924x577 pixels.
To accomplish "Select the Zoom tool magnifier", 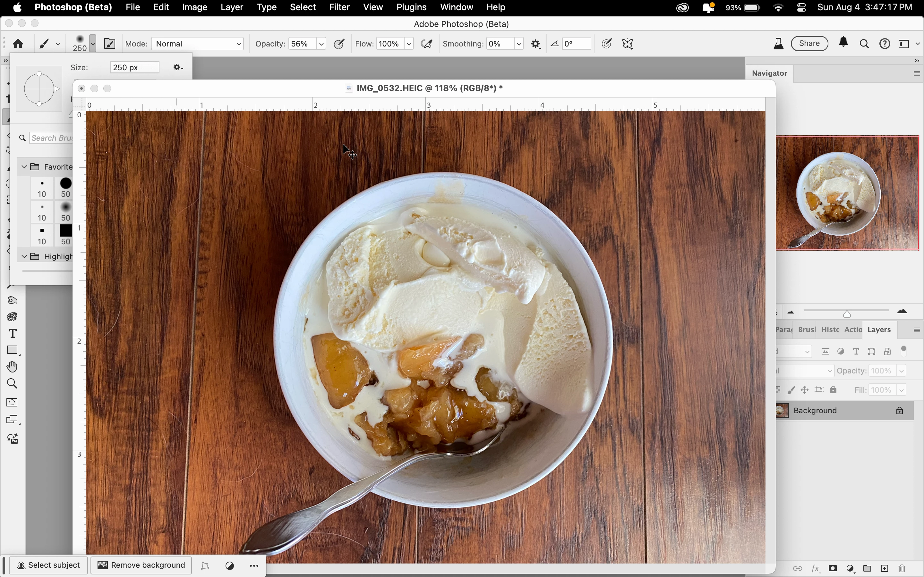I will tap(13, 383).
